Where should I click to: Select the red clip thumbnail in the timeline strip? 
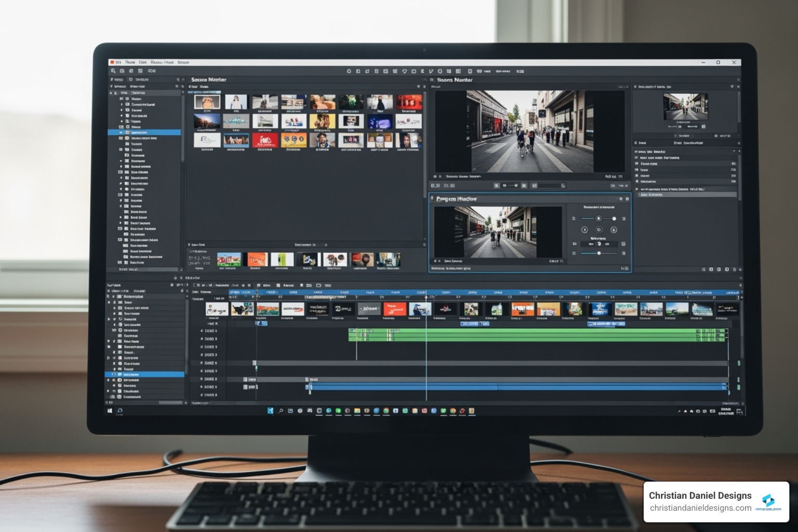point(395,308)
